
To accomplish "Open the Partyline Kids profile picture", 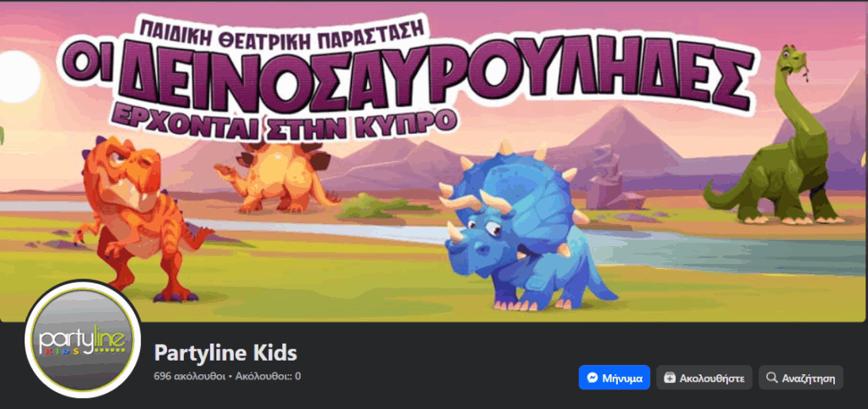I will pos(82,339).
